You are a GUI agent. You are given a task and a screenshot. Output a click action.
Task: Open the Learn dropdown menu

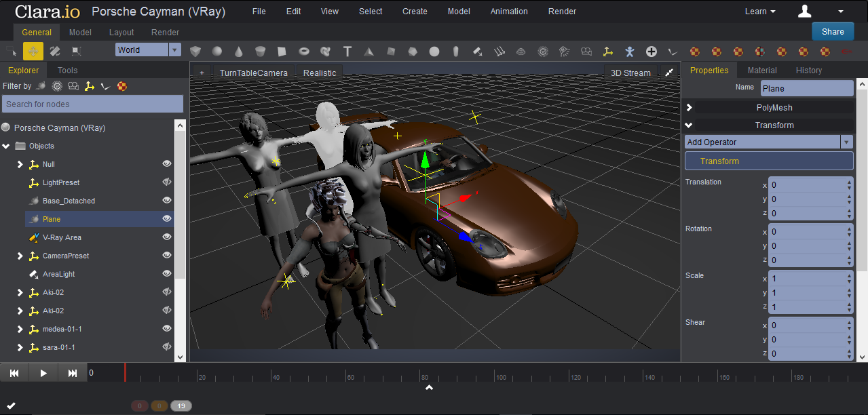coord(760,11)
